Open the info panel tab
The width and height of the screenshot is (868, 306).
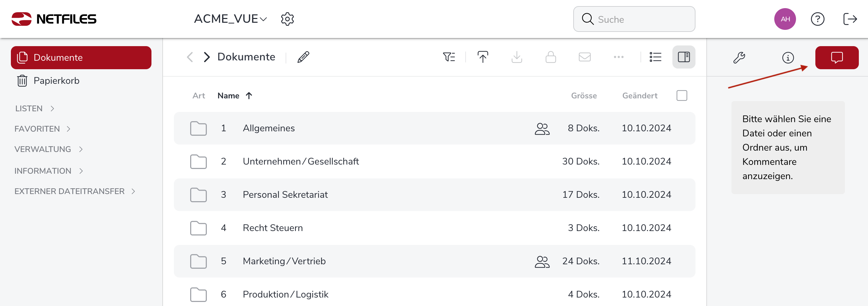pyautogui.click(x=788, y=58)
